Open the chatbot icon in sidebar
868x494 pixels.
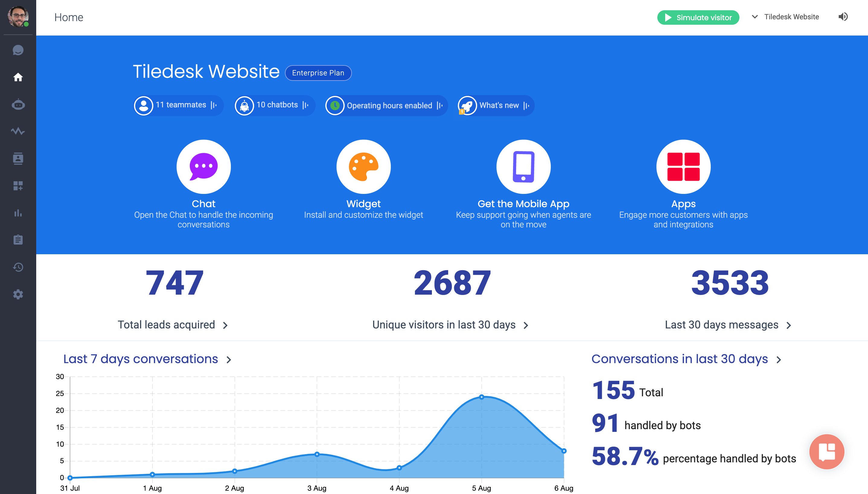pos(18,104)
